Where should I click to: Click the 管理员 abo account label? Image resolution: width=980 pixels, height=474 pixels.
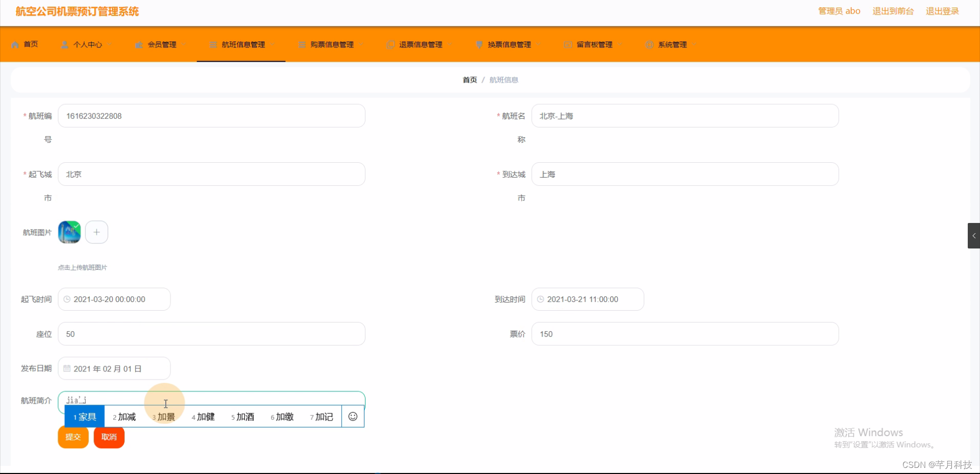point(839,11)
